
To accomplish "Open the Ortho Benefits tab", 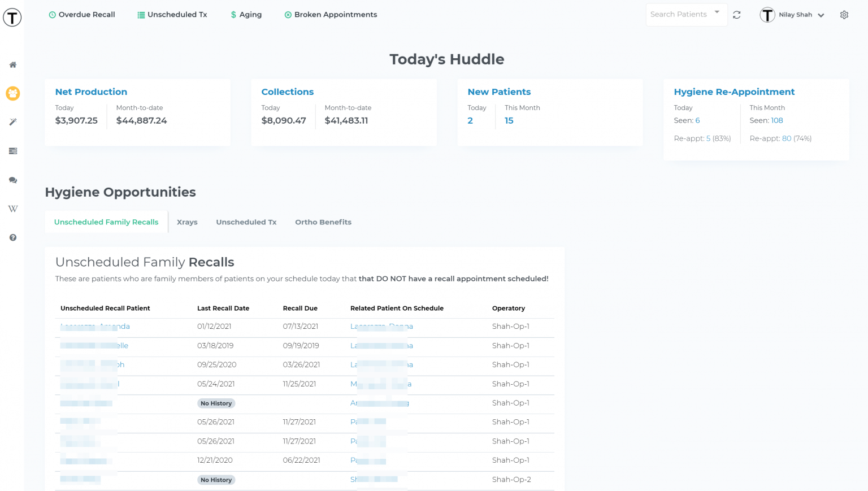I will click(323, 221).
